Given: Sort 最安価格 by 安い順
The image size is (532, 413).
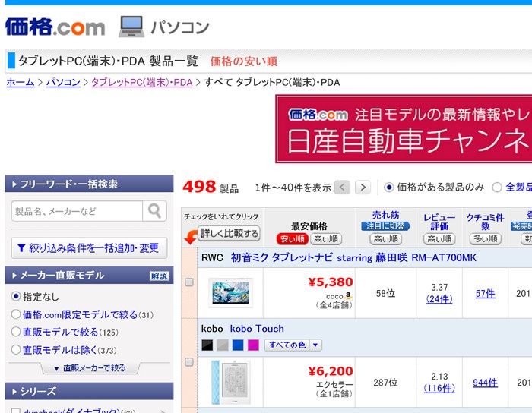Looking at the screenshot, I should click(x=293, y=239).
